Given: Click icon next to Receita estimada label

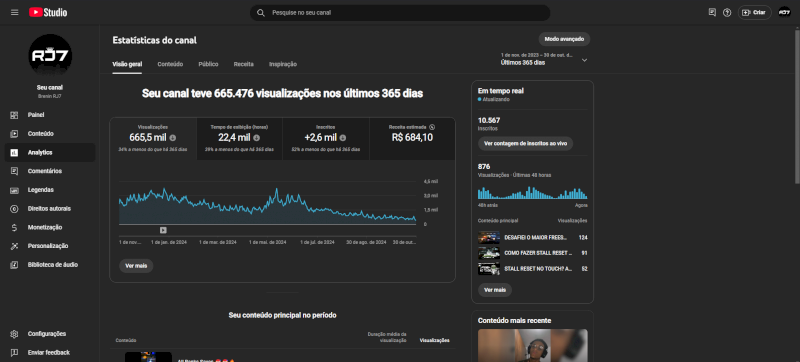Looking at the screenshot, I should [x=432, y=126].
